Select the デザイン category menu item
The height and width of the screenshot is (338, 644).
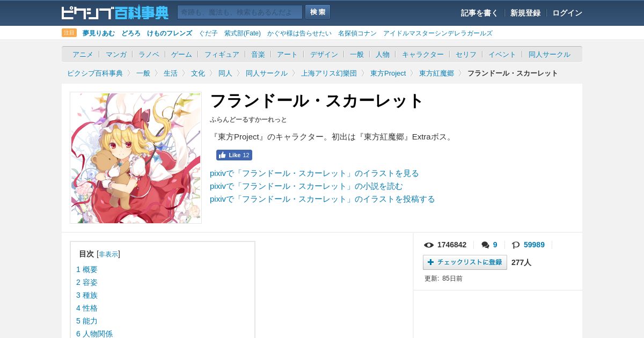click(x=324, y=54)
